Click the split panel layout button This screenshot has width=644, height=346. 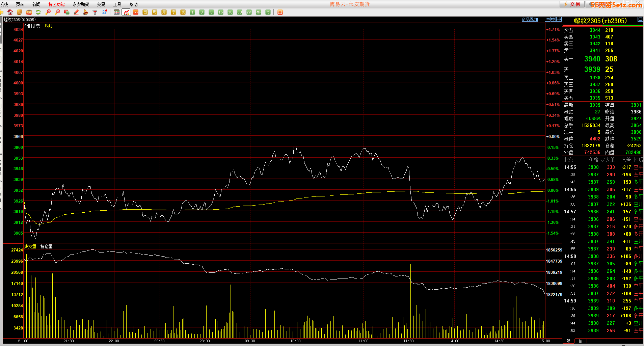point(559,19)
